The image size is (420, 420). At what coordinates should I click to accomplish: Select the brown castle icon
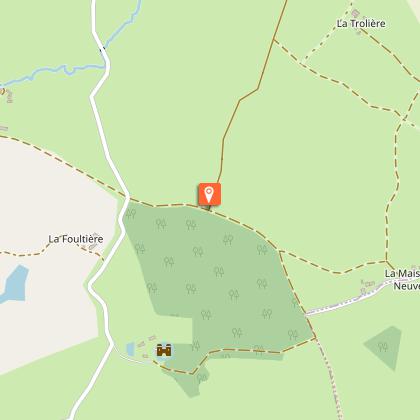164,350
